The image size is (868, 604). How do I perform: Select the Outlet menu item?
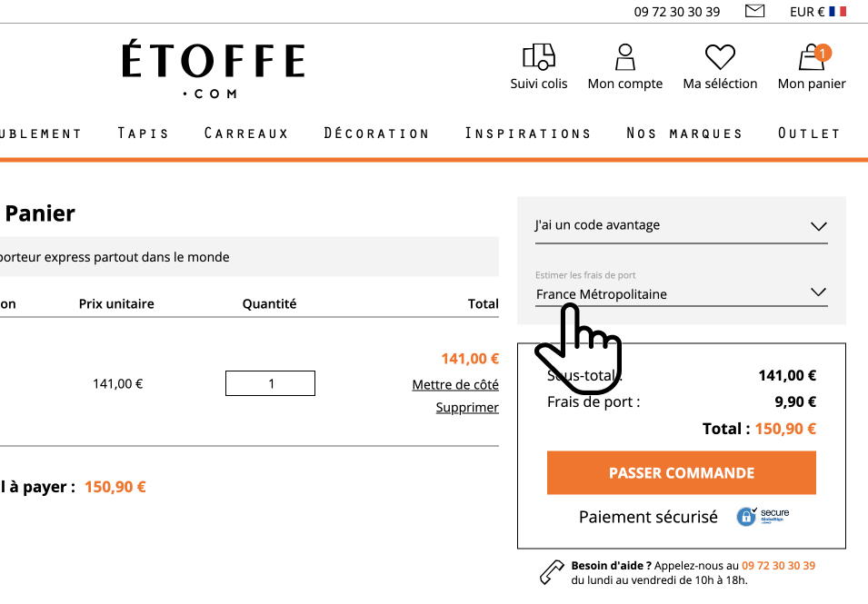coord(809,134)
